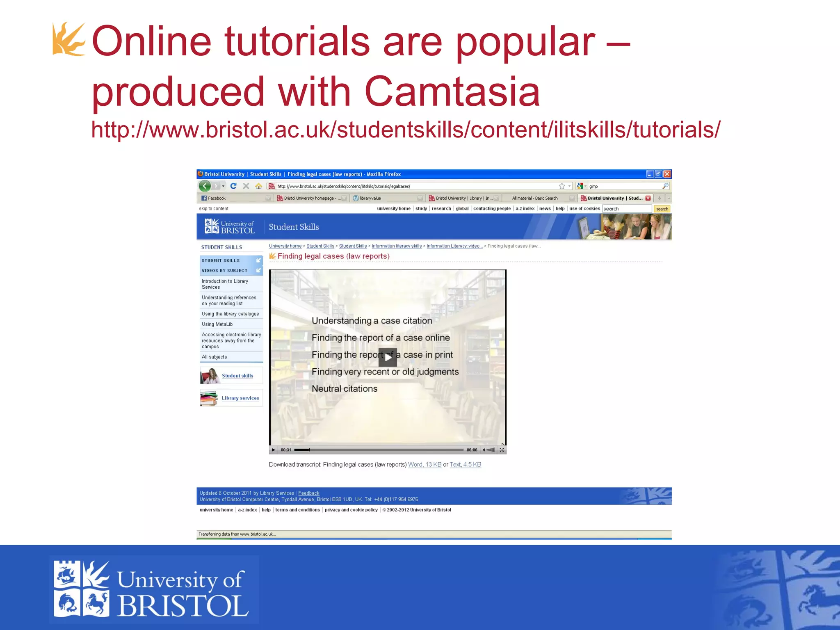The height and width of the screenshot is (630, 840).
Task: Click the site search text field
Action: coord(627,209)
